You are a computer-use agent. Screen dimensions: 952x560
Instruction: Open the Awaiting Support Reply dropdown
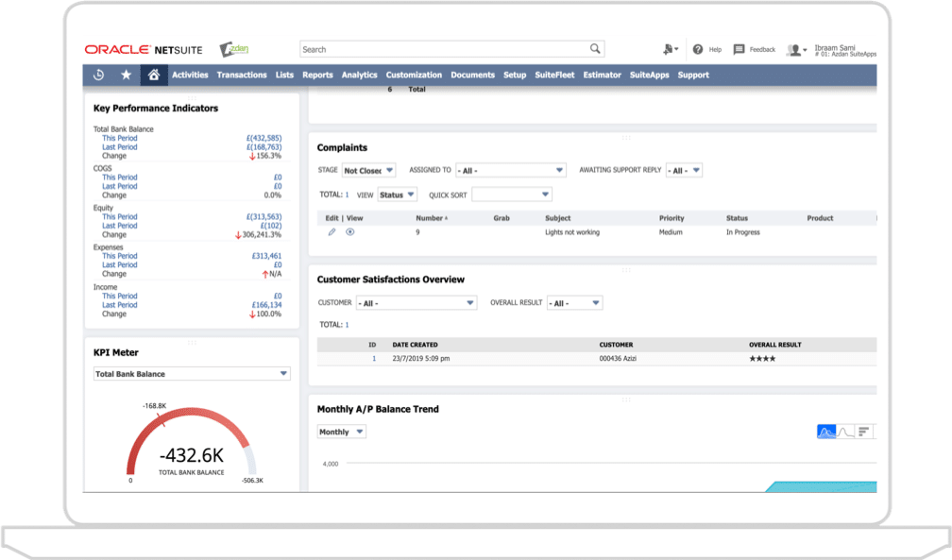pos(684,171)
